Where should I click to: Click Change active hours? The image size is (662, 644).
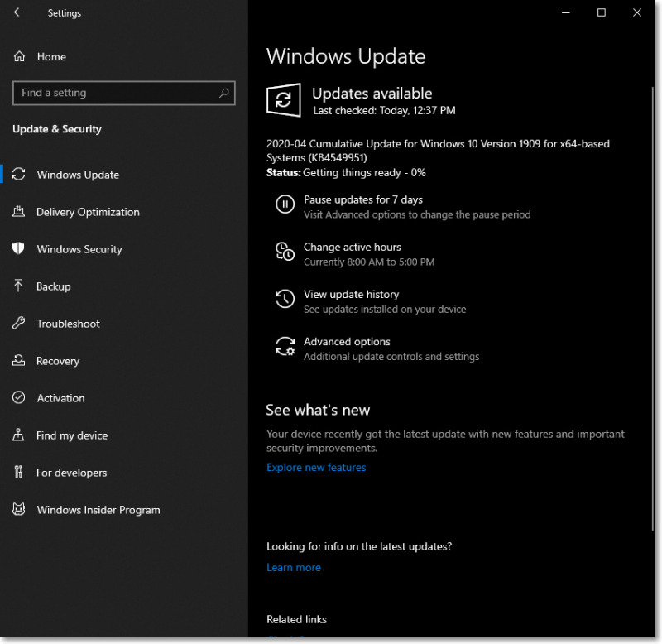tap(353, 247)
